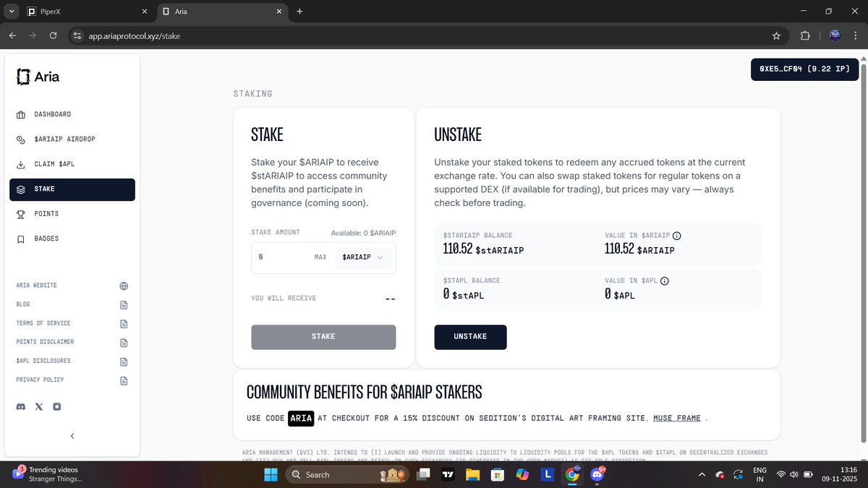The image size is (868, 488).
Task: Click the $ARIAIP Airdrop coins icon
Action: [x=21, y=140]
